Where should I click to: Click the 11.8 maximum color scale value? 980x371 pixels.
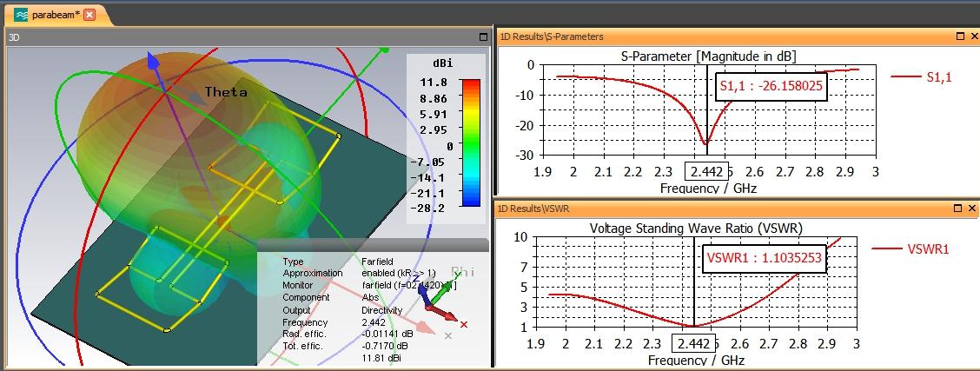pyautogui.click(x=435, y=83)
